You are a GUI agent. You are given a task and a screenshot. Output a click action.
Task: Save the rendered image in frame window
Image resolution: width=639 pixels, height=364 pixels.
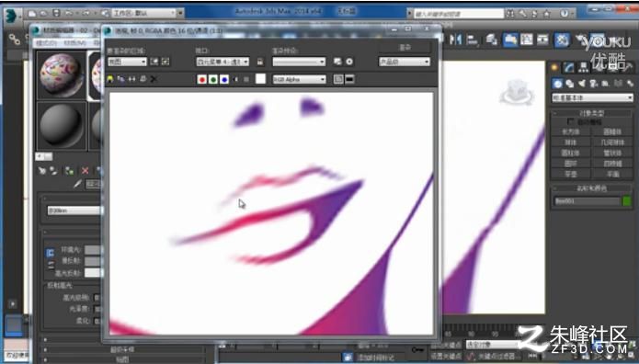coord(110,79)
